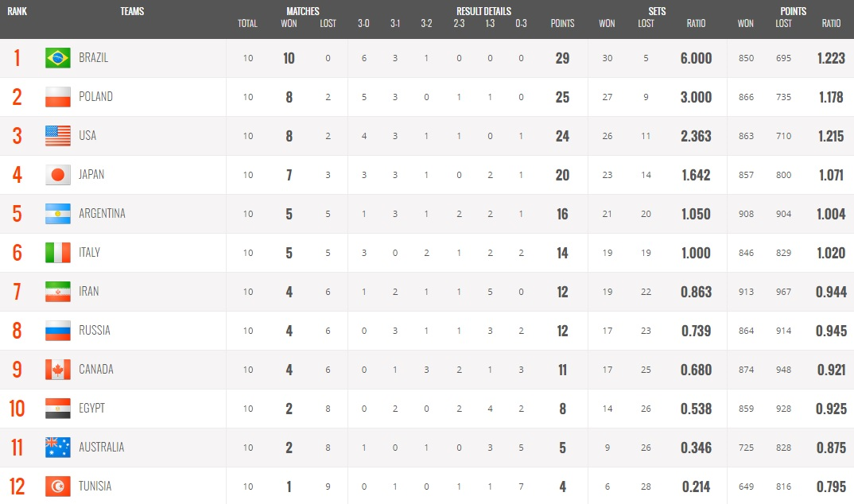Select the USA flag icon
854x504 pixels.
pyautogui.click(x=58, y=136)
